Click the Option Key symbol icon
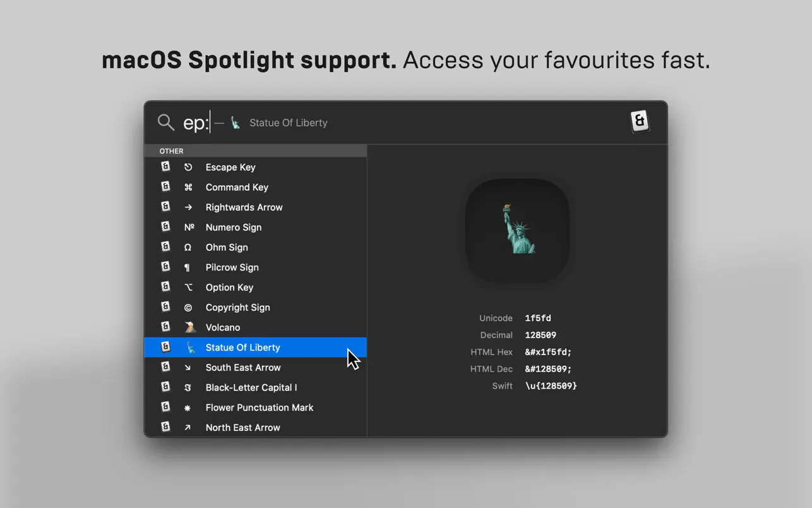Screen dimensions: 812x508 pos(188,287)
